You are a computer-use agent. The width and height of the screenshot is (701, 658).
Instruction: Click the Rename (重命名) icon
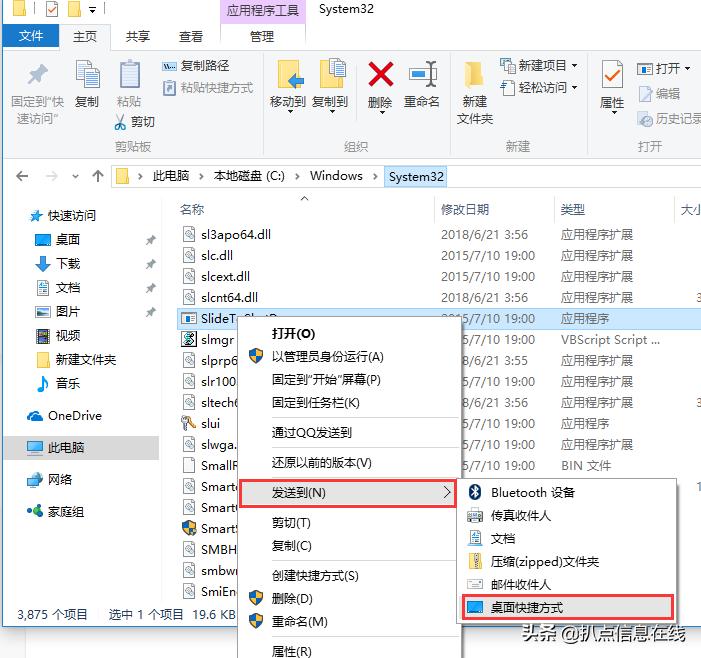click(x=422, y=74)
